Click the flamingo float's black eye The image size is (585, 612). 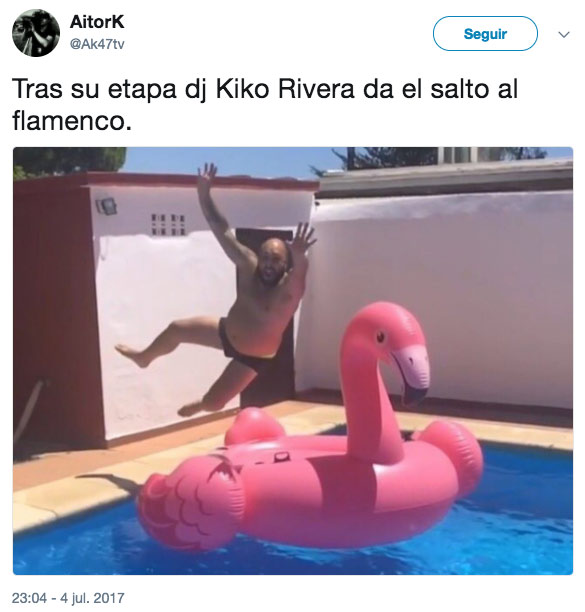[380, 336]
